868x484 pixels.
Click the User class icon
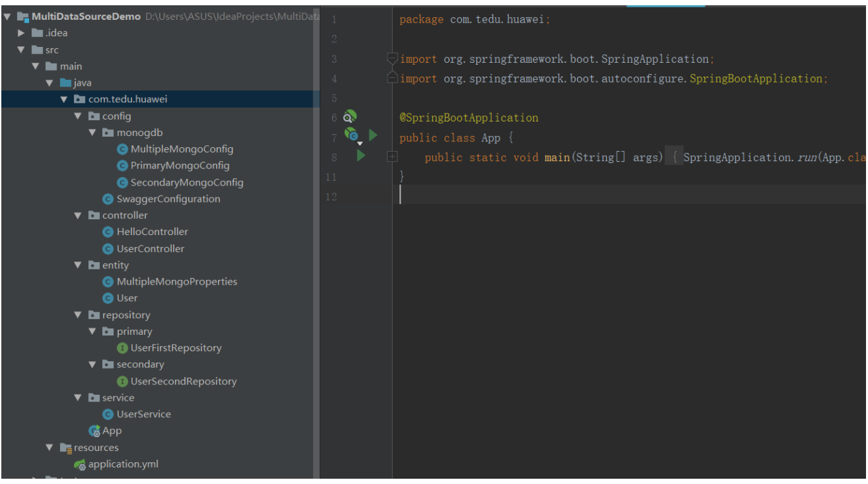pos(108,298)
